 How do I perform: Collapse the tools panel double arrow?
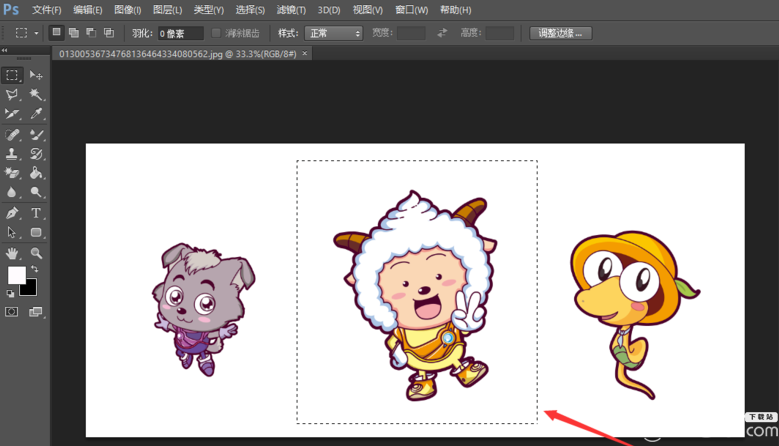[x=4, y=50]
